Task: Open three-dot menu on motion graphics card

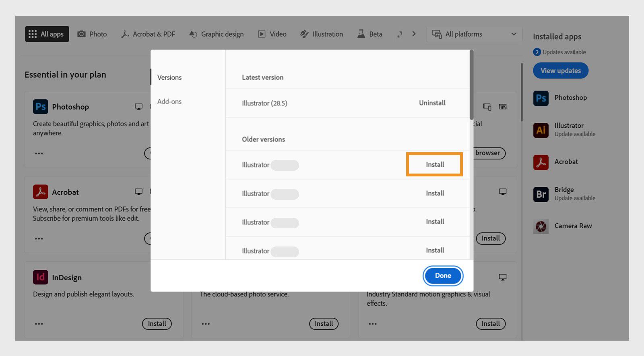Action: (373, 324)
